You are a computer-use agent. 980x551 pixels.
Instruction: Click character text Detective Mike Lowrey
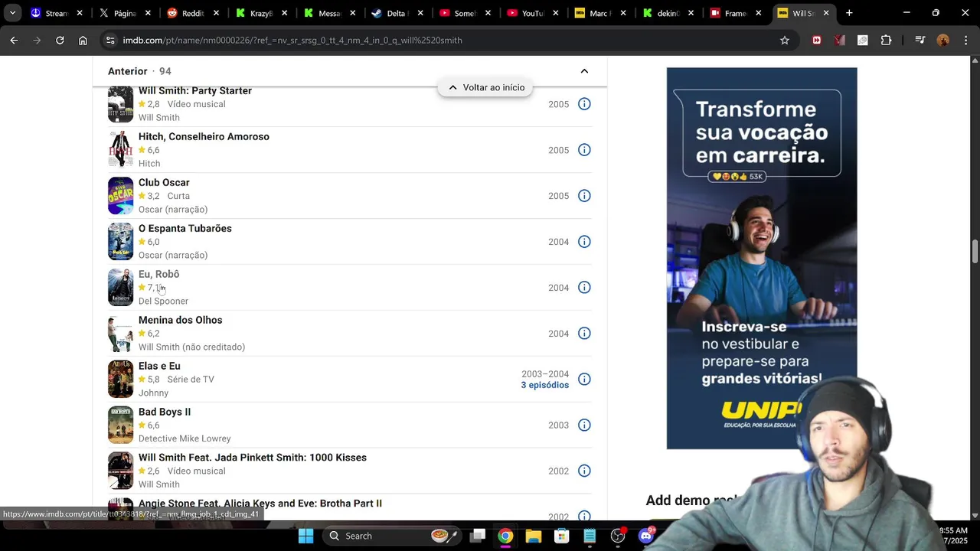click(x=185, y=439)
